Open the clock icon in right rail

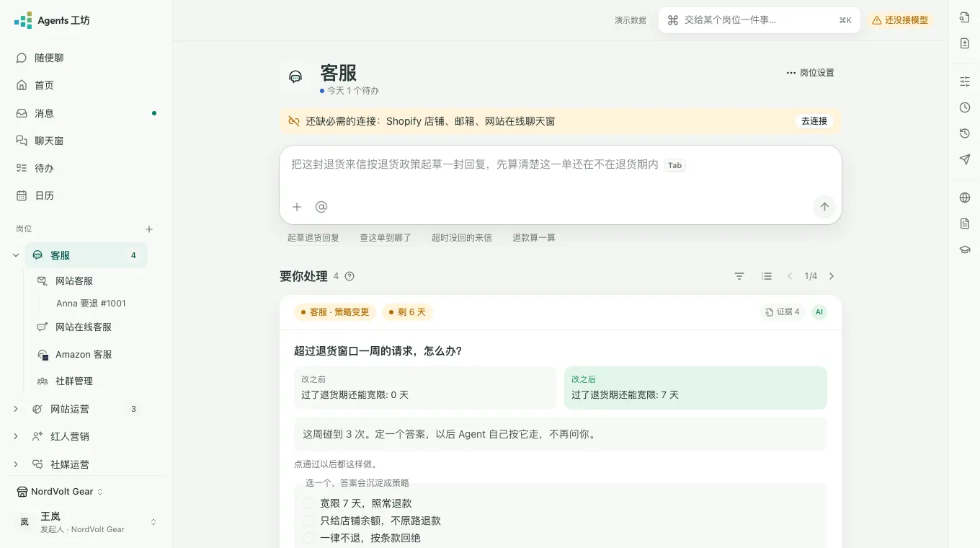965,107
